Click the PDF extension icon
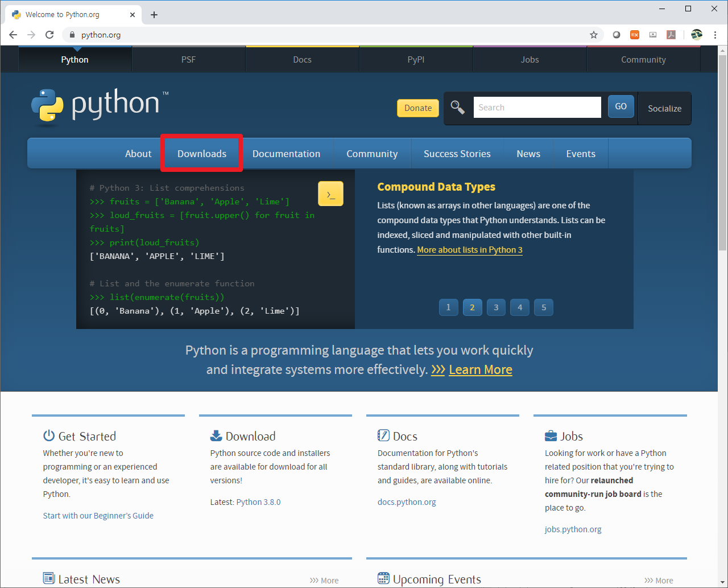 click(x=671, y=35)
